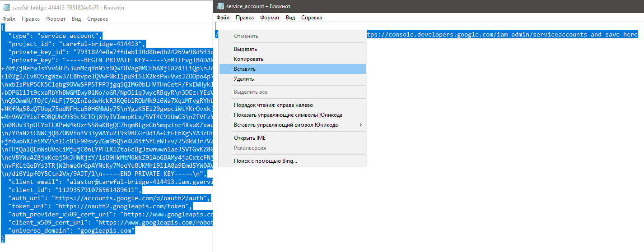
Task: Click the service_account – Блокнот title bar
Action: [429, 6]
